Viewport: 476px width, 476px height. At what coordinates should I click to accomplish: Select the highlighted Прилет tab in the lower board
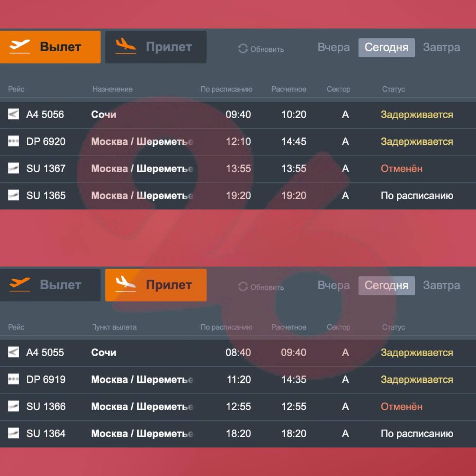[x=156, y=285]
